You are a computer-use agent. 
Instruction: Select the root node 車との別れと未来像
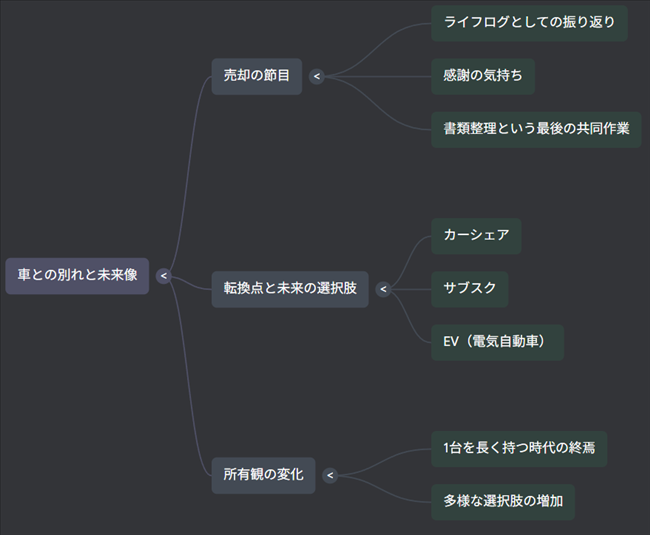77,276
